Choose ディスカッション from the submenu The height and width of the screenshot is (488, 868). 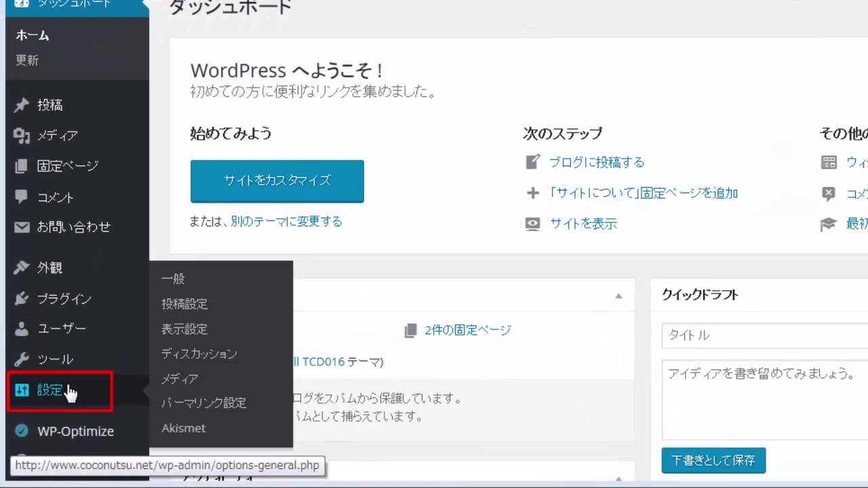(x=199, y=353)
